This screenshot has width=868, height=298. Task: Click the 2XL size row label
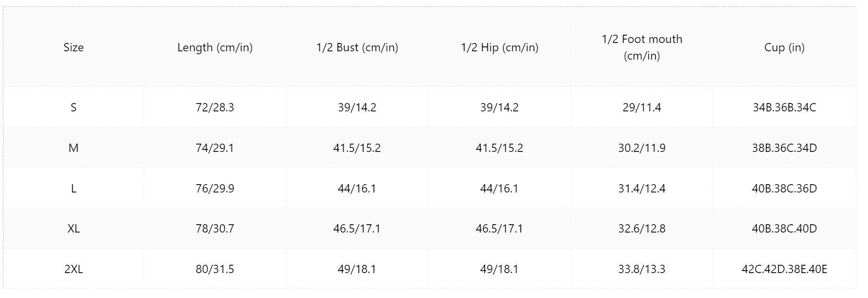tap(74, 269)
